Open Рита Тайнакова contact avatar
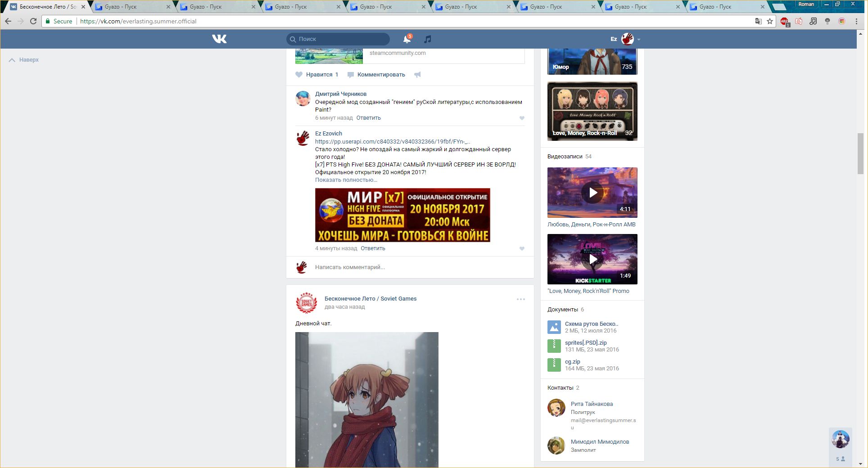868x468 pixels. click(556, 408)
